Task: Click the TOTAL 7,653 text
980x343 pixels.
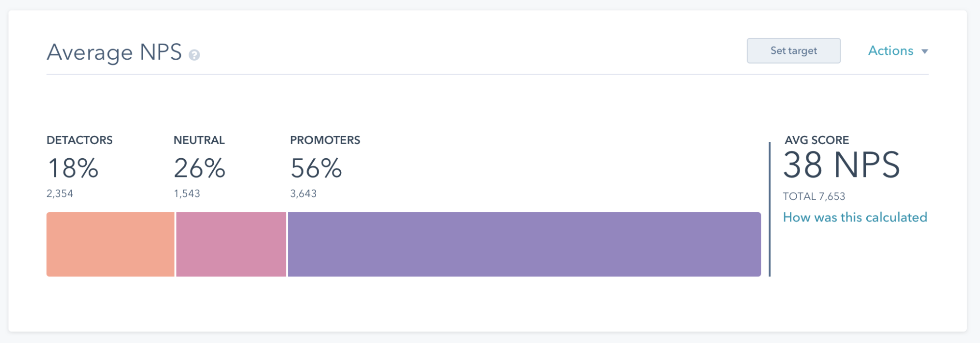Action: (814, 196)
